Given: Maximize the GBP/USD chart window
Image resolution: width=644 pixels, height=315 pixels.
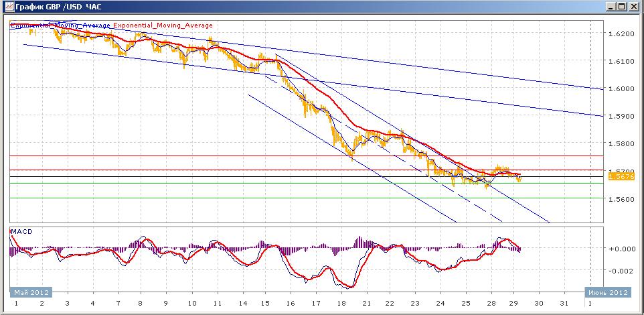Looking at the screenshot, I should click(x=623, y=7).
